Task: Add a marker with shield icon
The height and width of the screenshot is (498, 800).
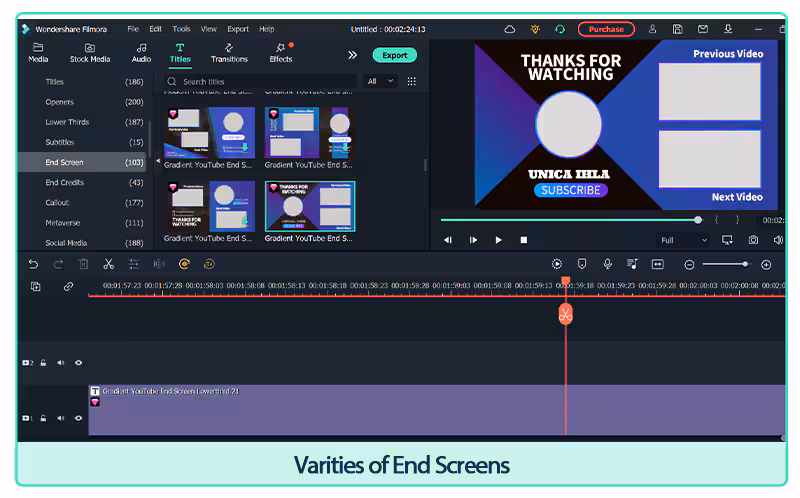Action: (582, 264)
